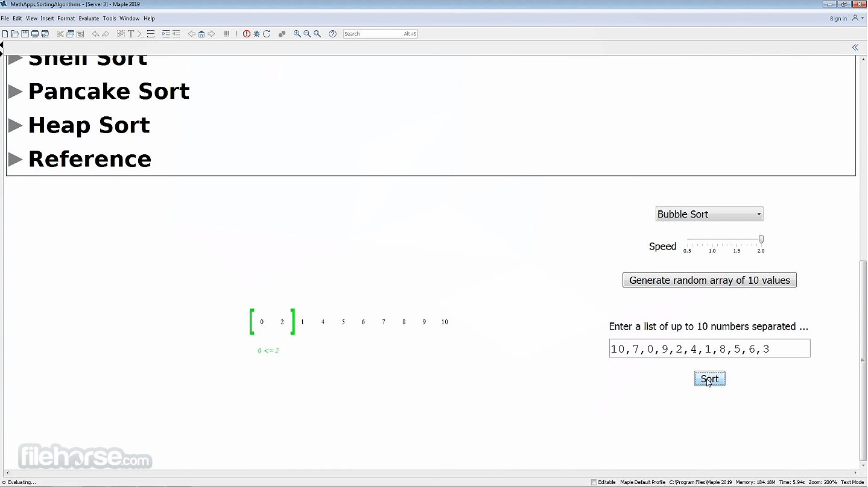Viewport: 868px width, 487px height.
Task: Click the Heap Sort heading
Action: (89, 125)
